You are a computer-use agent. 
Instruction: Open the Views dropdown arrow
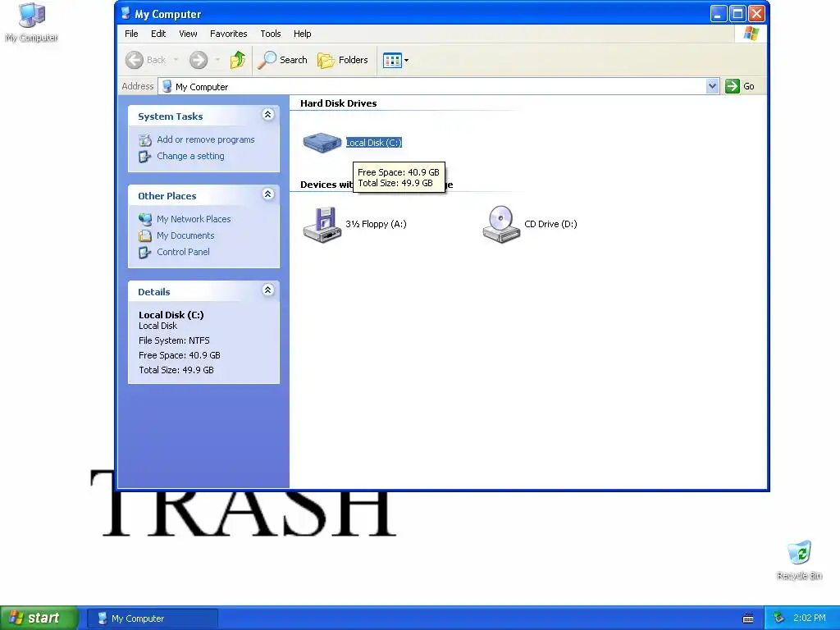pyautogui.click(x=407, y=61)
